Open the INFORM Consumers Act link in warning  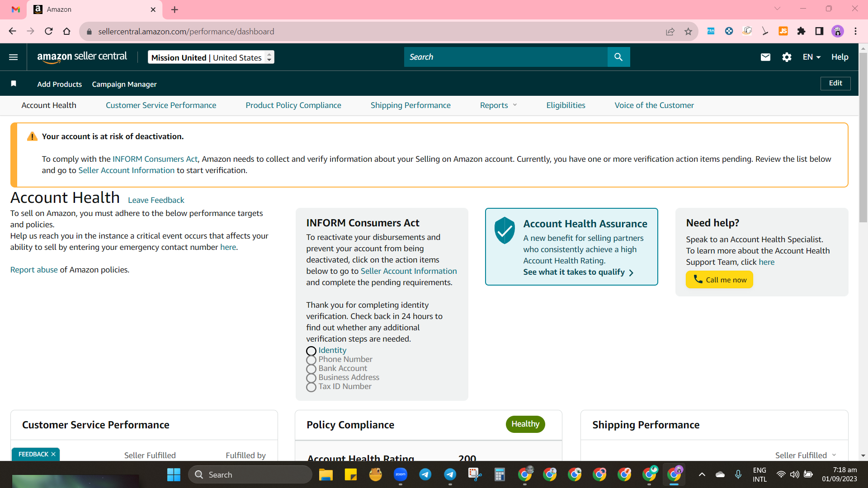point(155,159)
